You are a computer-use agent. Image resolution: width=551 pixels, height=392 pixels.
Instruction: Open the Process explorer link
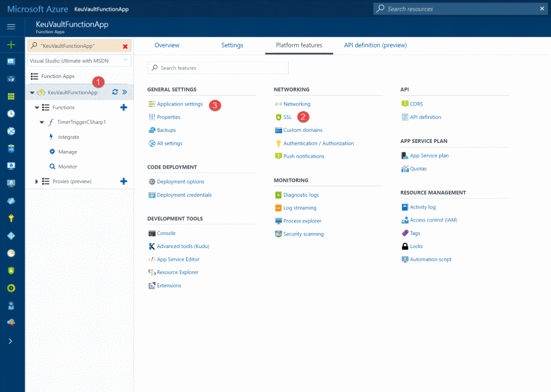[302, 221]
